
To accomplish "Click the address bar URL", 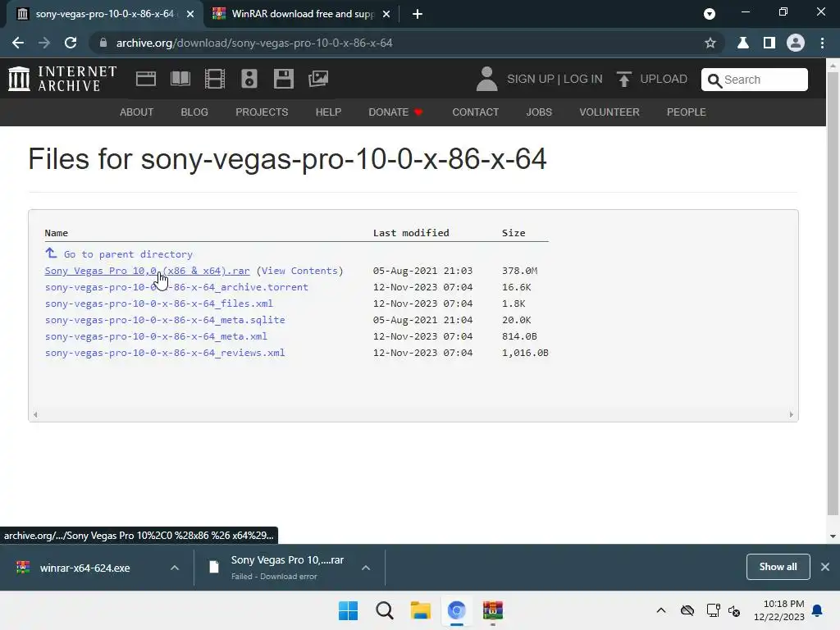I will pos(254,43).
